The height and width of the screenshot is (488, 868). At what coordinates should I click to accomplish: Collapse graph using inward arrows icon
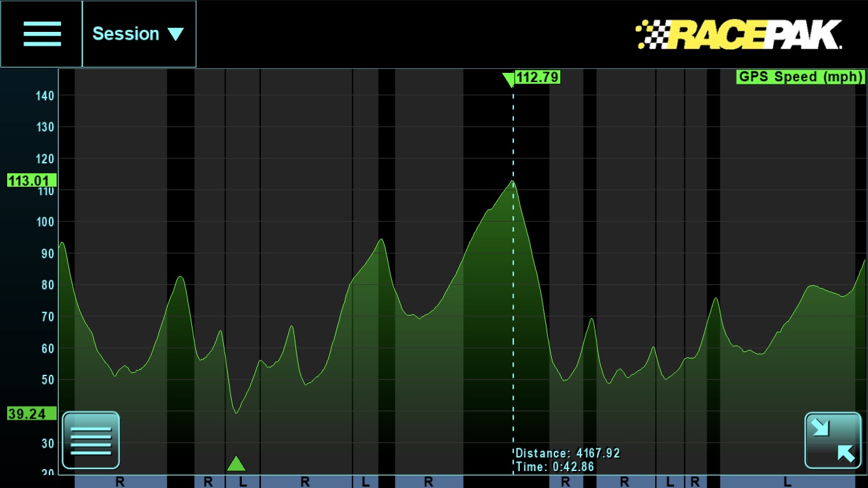pyautogui.click(x=833, y=441)
